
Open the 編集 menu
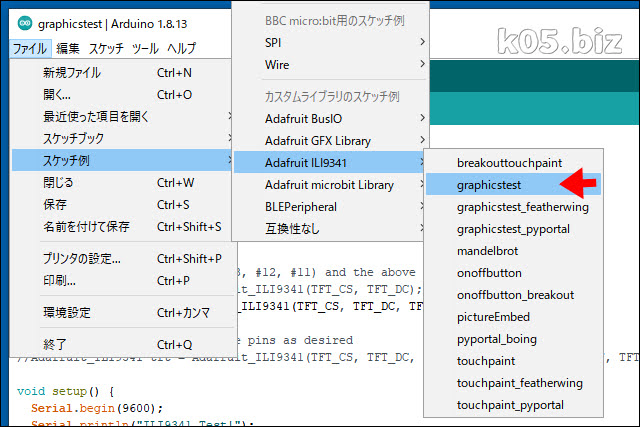point(68,49)
